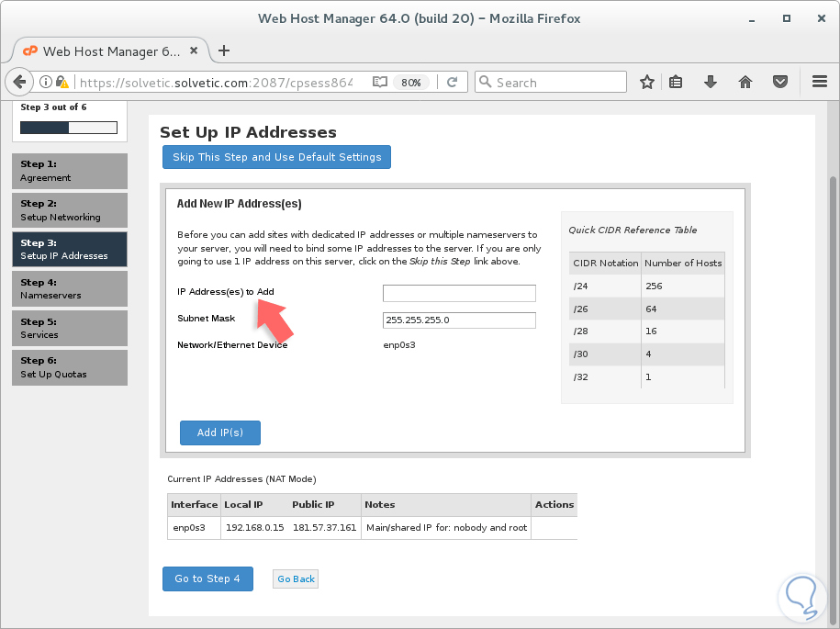Click the 'Interface' column header
This screenshot has width=840, height=629.
pyautogui.click(x=194, y=505)
